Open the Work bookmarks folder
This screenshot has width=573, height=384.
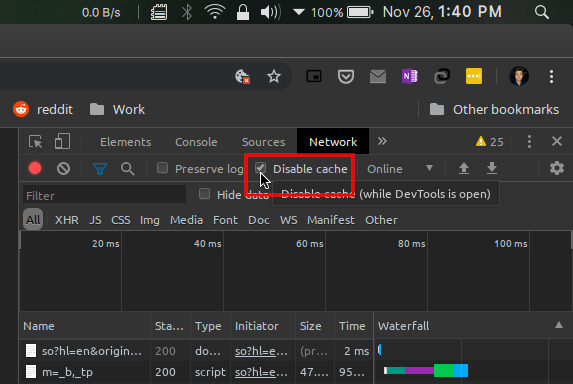(117, 109)
